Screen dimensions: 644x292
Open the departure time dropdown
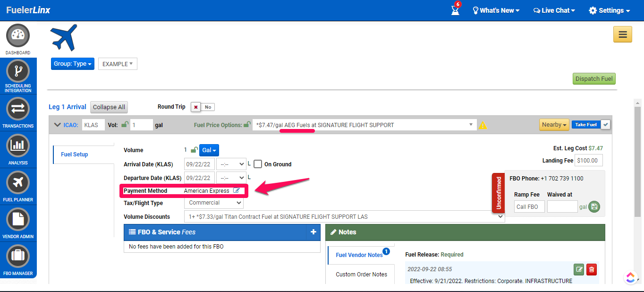coord(231,178)
